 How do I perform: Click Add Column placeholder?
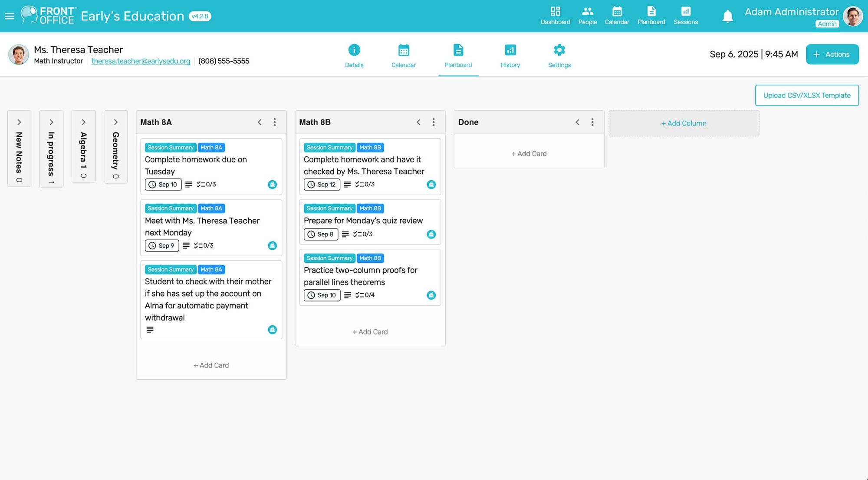click(x=684, y=123)
